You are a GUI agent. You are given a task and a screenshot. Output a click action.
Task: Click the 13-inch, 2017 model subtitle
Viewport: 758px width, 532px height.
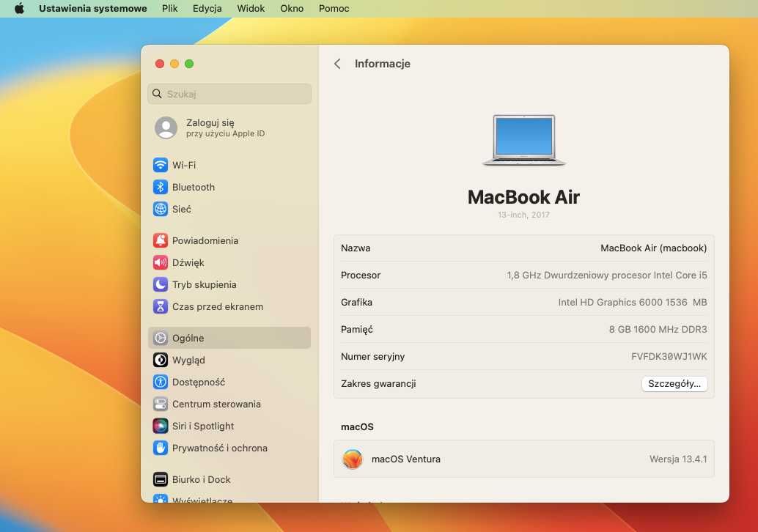tap(524, 215)
